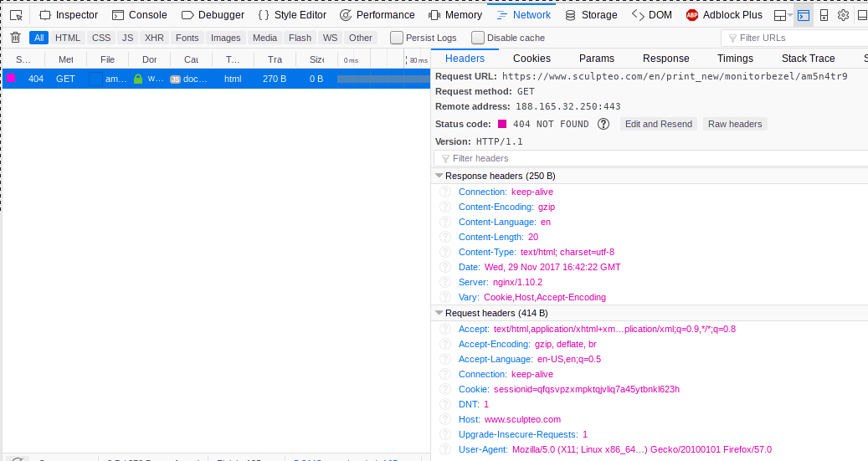This screenshot has height=461, width=868.
Task: Enable Persist Logs checkbox
Action: click(x=397, y=38)
